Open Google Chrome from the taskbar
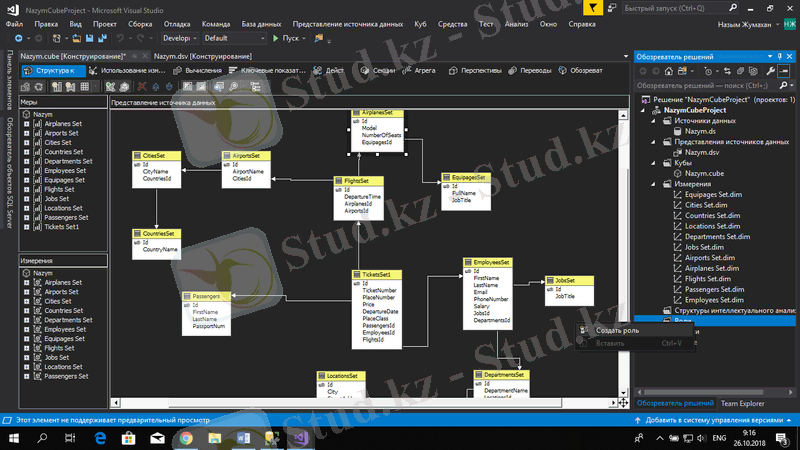Viewport: 800px width, 450px height. coord(186,438)
